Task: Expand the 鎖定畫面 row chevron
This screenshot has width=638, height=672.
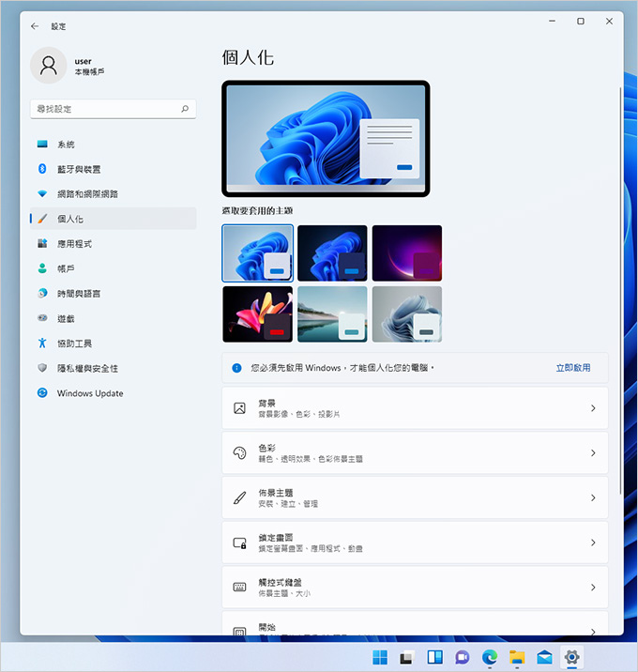Action: point(593,542)
